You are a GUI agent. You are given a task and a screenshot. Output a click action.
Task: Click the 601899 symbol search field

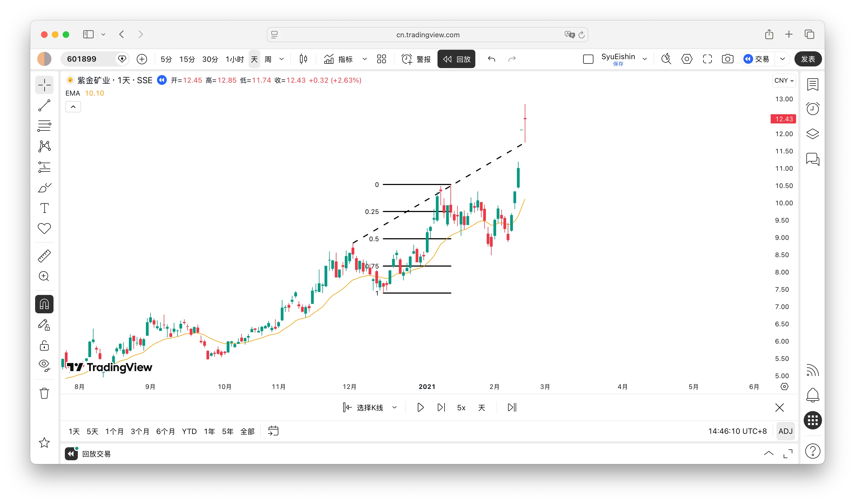[x=89, y=59]
